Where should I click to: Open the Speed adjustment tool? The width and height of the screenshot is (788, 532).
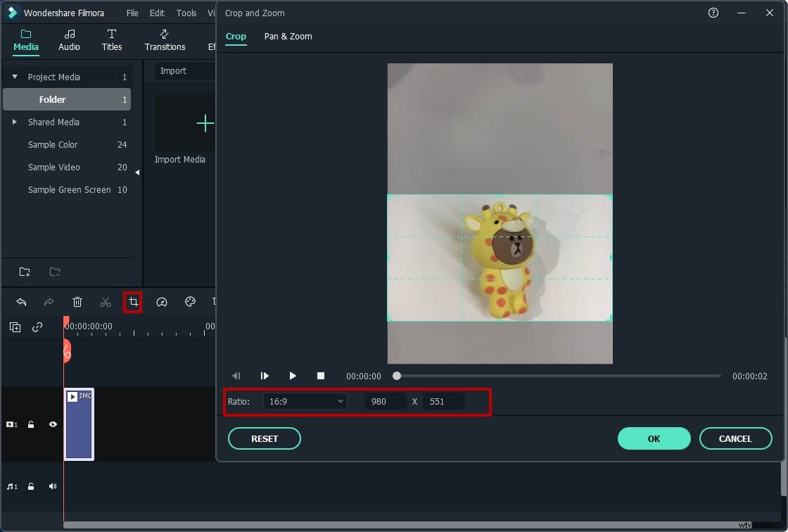(162, 302)
